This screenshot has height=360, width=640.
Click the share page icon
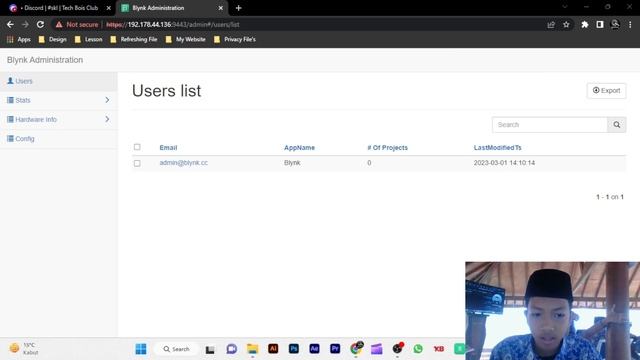click(x=551, y=24)
